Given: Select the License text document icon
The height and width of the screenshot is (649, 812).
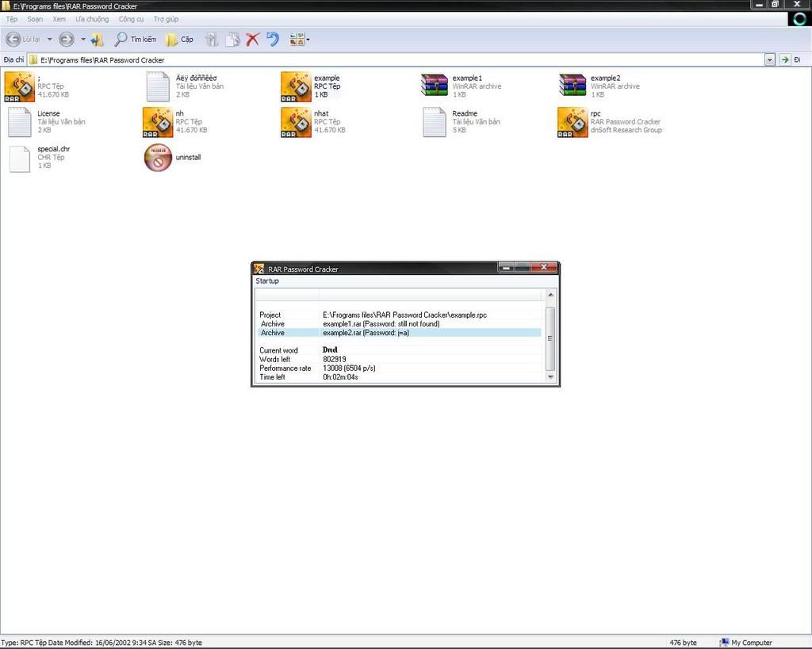Looking at the screenshot, I should tap(20, 122).
